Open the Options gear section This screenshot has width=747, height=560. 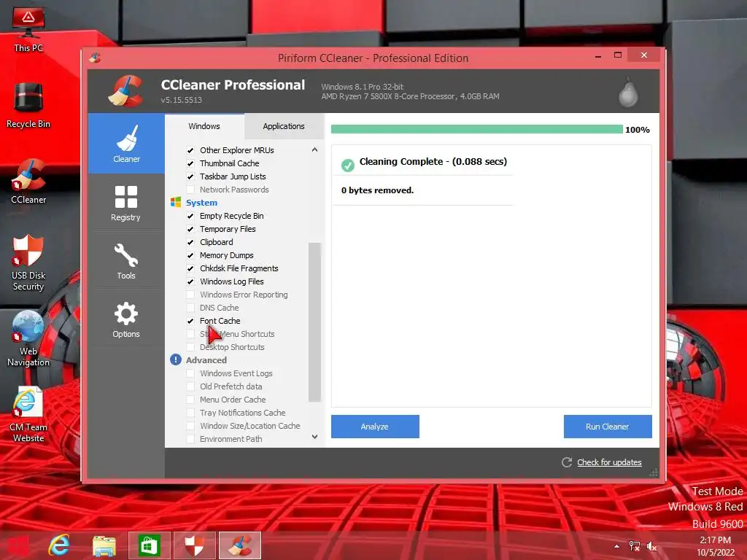(126, 319)
